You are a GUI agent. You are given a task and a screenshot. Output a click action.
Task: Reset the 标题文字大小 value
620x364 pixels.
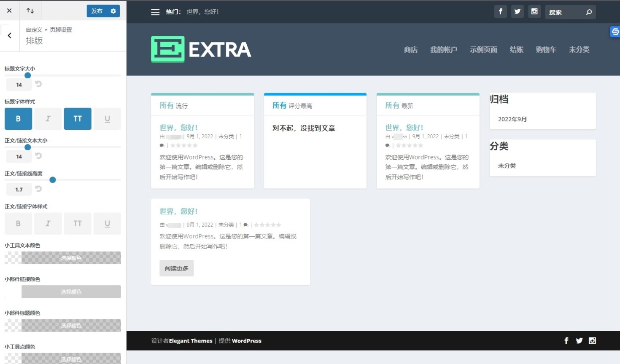coord(38,84)
